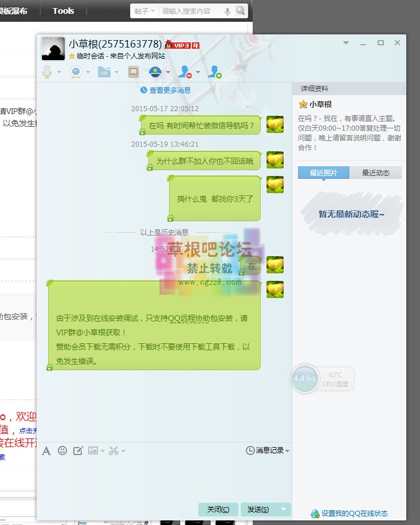Screen dimensions: 420x525
Task: Open the mail/SMS tablet icon
Action: pos(134,72)
